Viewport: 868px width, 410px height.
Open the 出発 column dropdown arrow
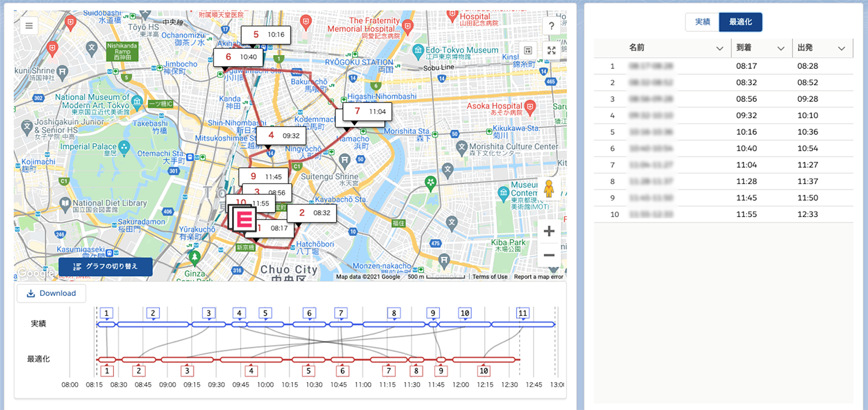click(x=841, y=49)
